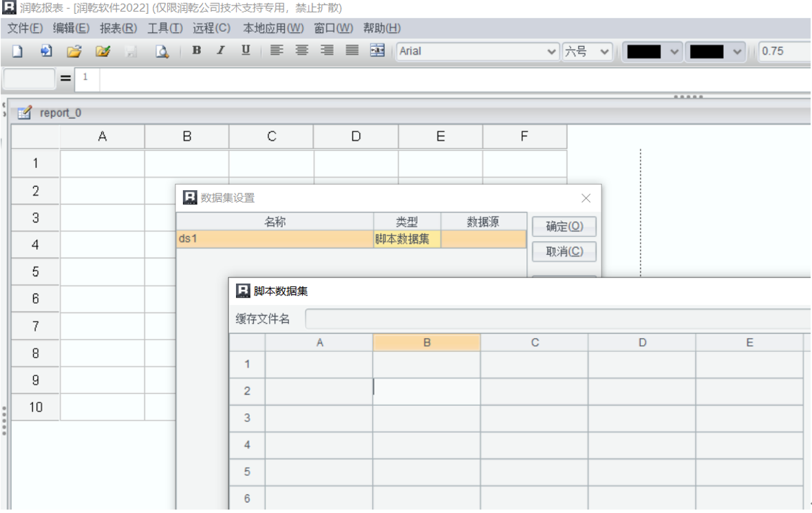Click the 脚本数据集 type cell
Screen dimensions: 812x513
point(407,239)
